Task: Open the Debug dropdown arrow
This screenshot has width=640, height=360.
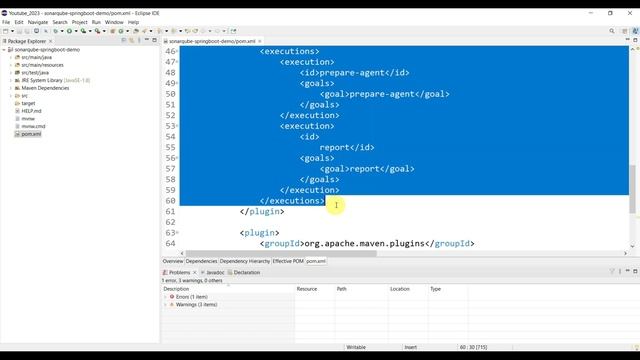Action: [62, 31]
